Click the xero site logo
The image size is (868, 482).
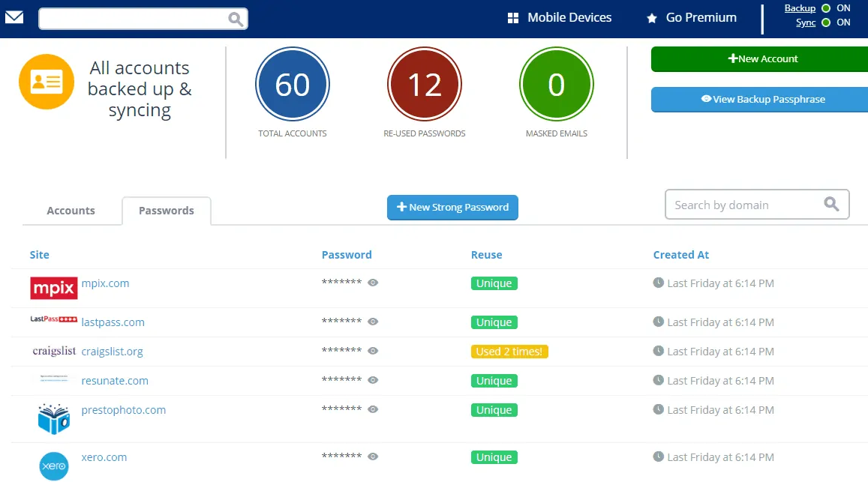(x=54, y=466)
